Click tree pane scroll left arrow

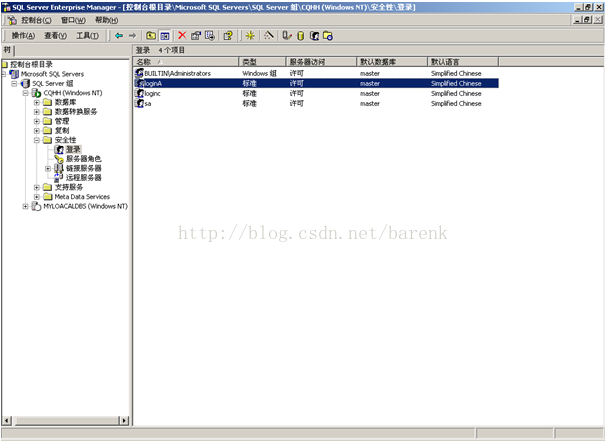(7, 420)
